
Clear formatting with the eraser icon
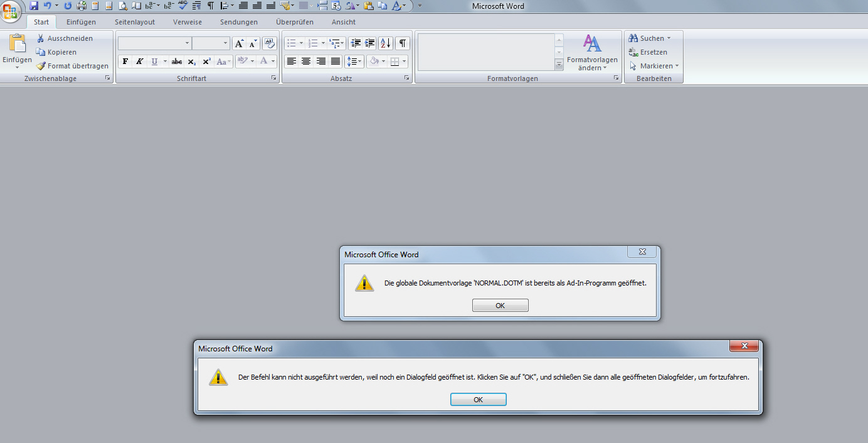pyautogui.click(x=270, y=43)
